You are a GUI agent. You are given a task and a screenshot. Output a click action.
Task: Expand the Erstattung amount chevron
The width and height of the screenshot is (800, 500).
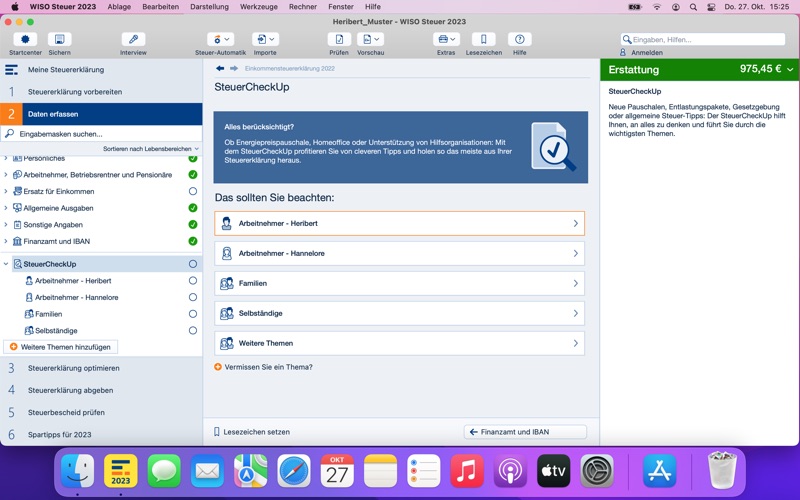pos(790,70)
